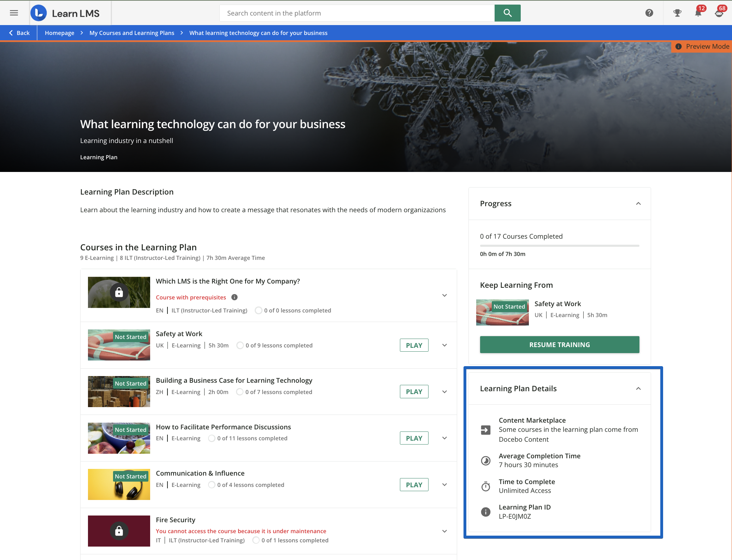Click the RESUME TRAINING button
Viewport: 732px width, 560px height.
click(559, 345)
